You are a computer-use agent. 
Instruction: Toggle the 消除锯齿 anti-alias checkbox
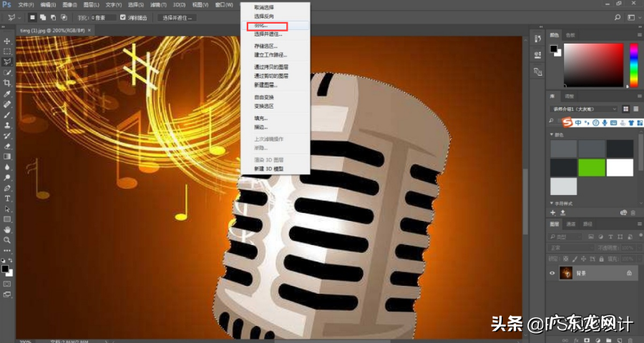click(x=123, y=16)
